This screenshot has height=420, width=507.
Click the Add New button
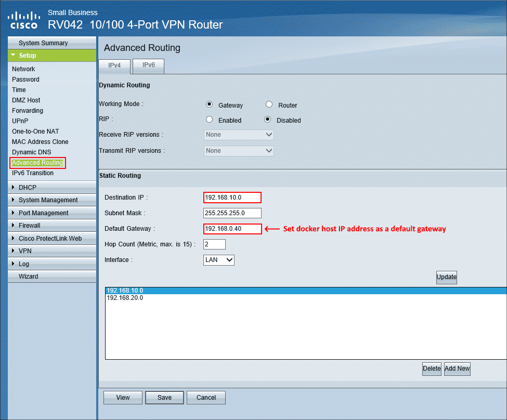coord(457,369)
